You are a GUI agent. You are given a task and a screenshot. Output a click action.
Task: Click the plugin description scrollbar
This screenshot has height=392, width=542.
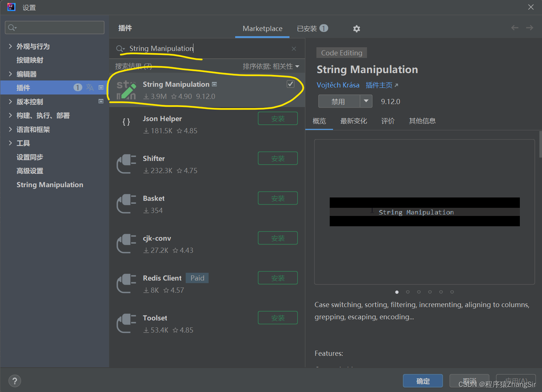(x=540, y=144)
